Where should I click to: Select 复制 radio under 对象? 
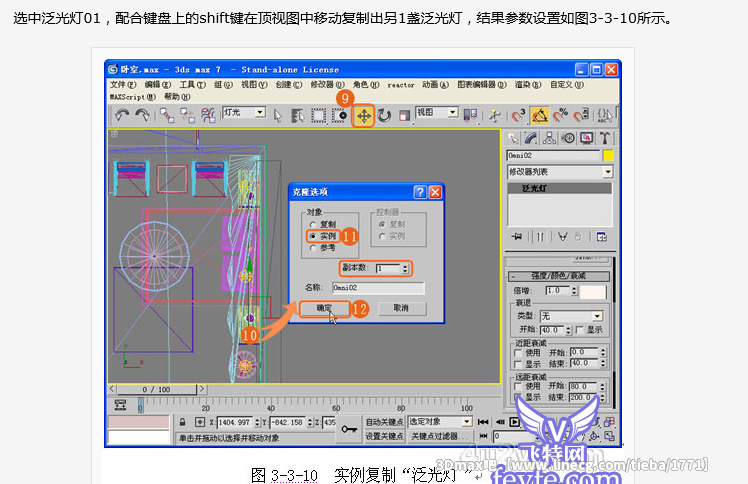point(313,224)
